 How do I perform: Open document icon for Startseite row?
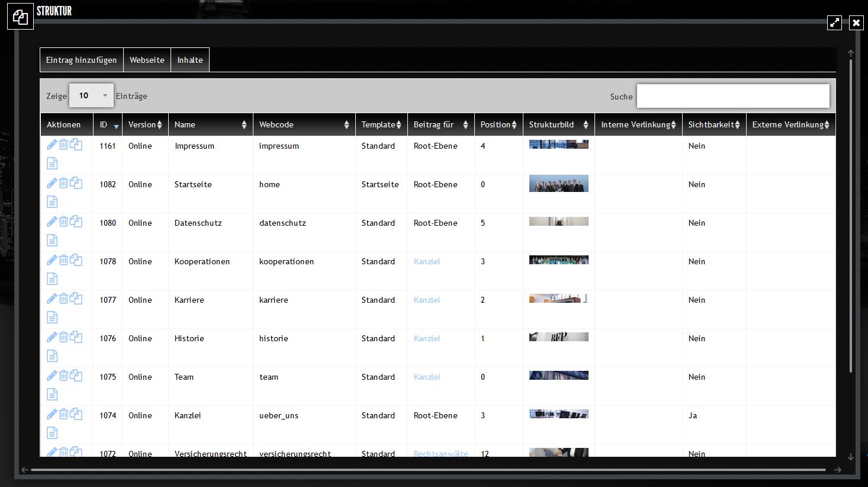coord(52,202)
